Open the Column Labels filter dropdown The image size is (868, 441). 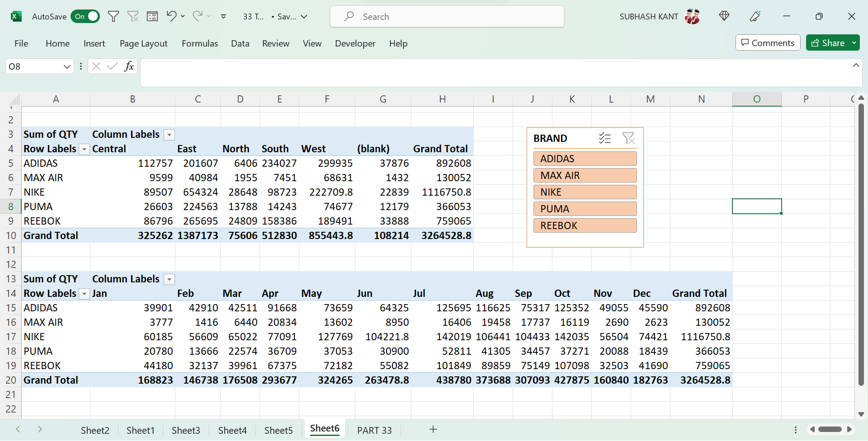tap(169, 135)
